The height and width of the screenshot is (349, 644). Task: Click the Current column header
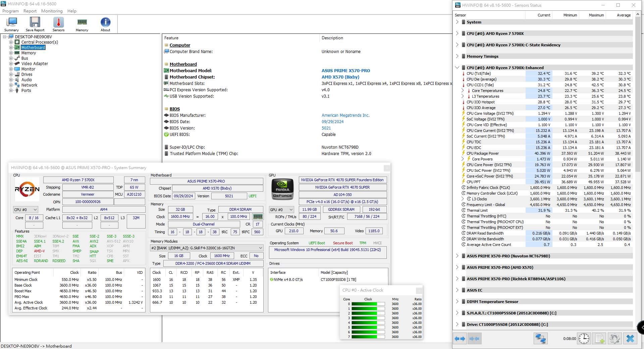click(x=539, y=15)
